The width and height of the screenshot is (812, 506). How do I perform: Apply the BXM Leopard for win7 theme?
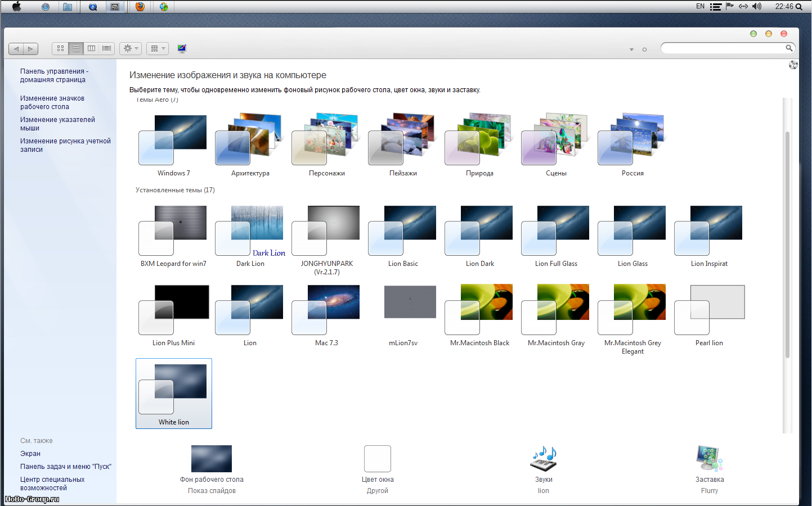(173, 236)
